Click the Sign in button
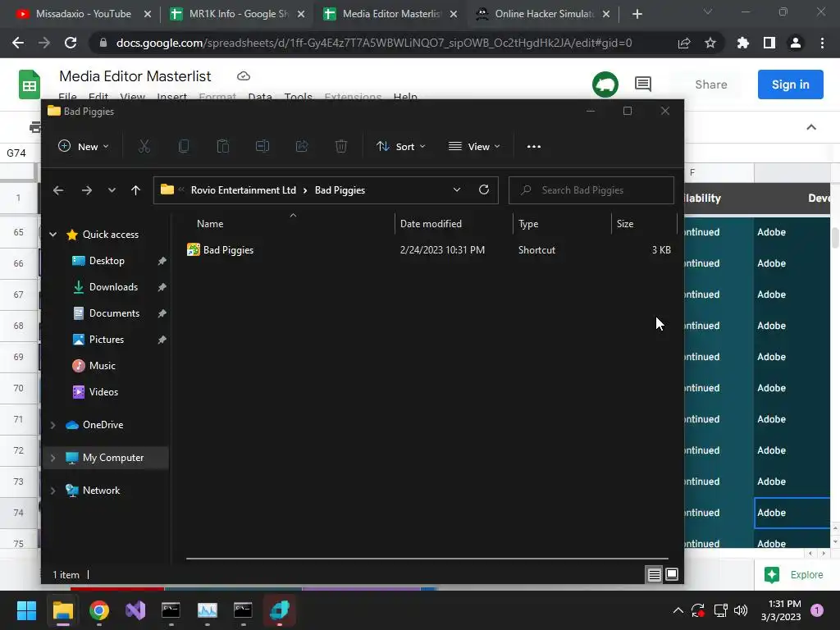840x630 pixels. click(790, 84)
